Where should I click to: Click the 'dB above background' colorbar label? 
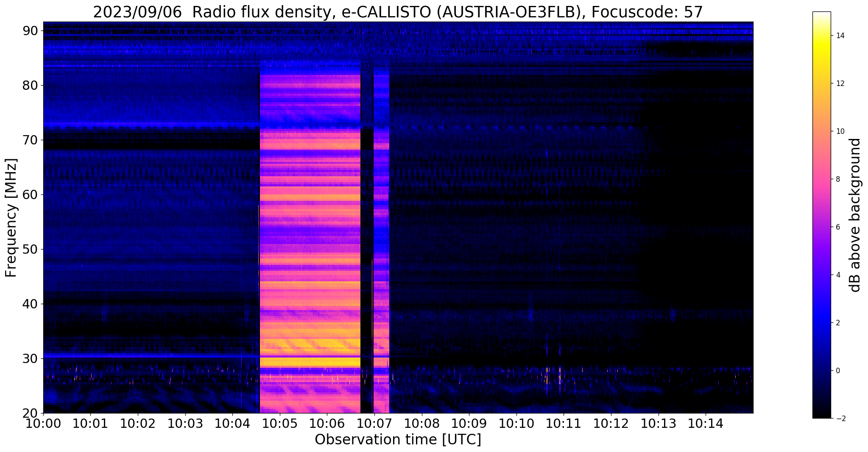(x=855, y=215)
